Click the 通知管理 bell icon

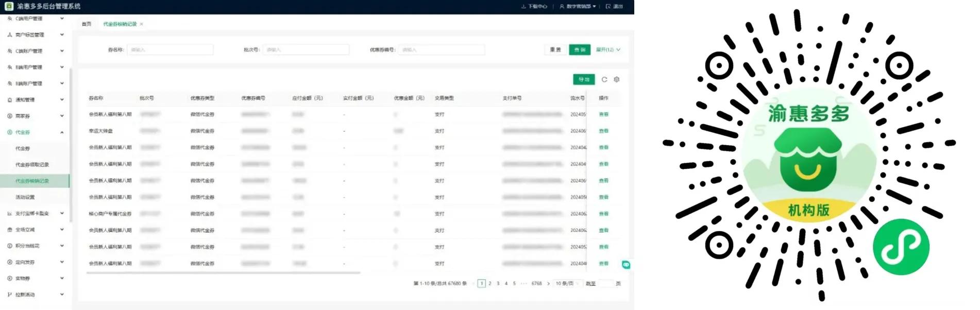pyautogui.click(x=9, y=100)
